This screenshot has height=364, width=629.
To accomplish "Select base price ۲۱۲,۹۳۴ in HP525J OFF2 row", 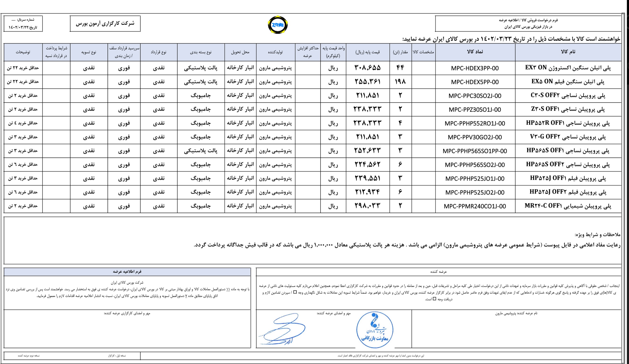I will click(x=368, y=192).
